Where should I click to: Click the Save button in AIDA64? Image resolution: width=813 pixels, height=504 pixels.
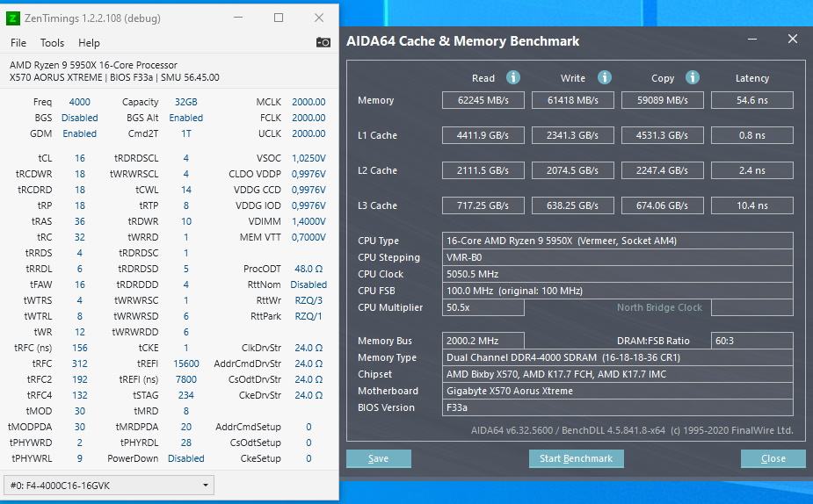379,458
